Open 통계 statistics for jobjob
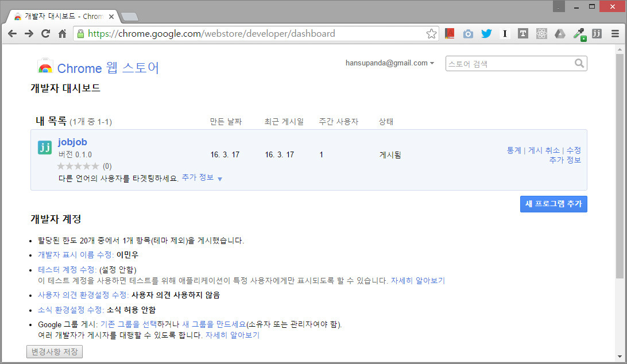The width and height of the screenshot is (627, 364). click(514, 150)
